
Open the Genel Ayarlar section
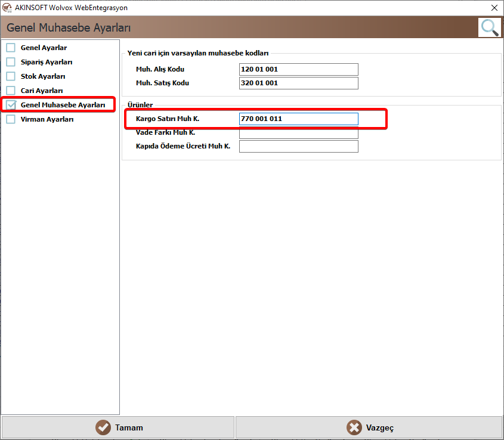coord(44,48)
